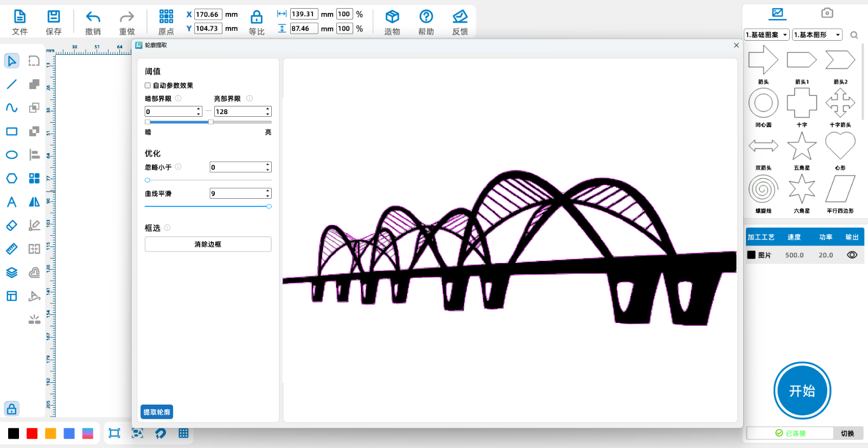868x448 pixels.
Task: Click the 消除边框 button
Action: (x=208, y=244)
